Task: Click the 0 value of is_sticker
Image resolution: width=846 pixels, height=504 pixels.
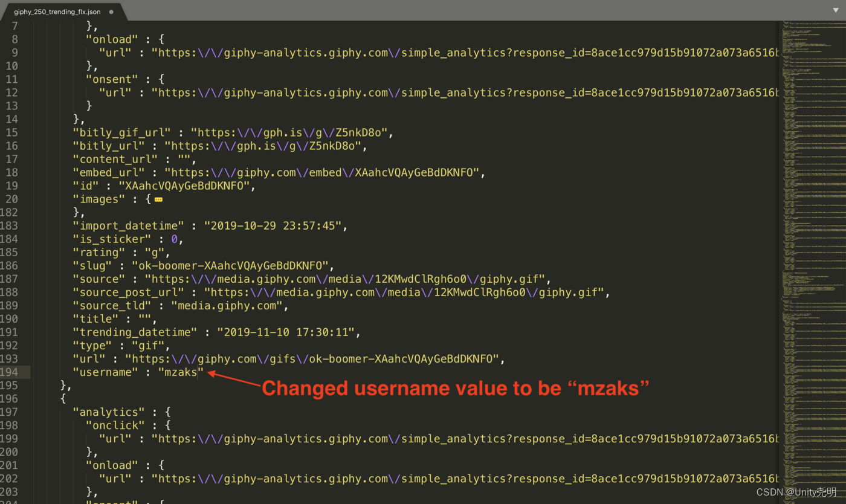Action: 174,239
